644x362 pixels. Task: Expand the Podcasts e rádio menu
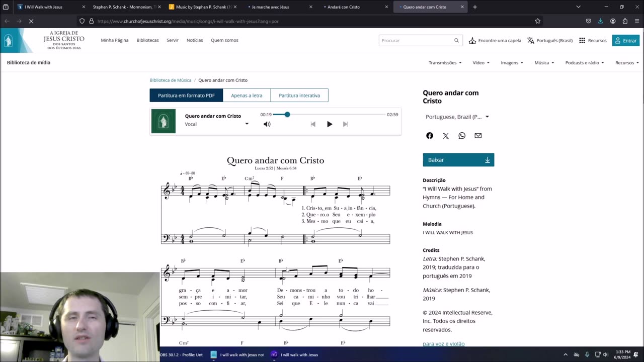click(x=585, y=63)
